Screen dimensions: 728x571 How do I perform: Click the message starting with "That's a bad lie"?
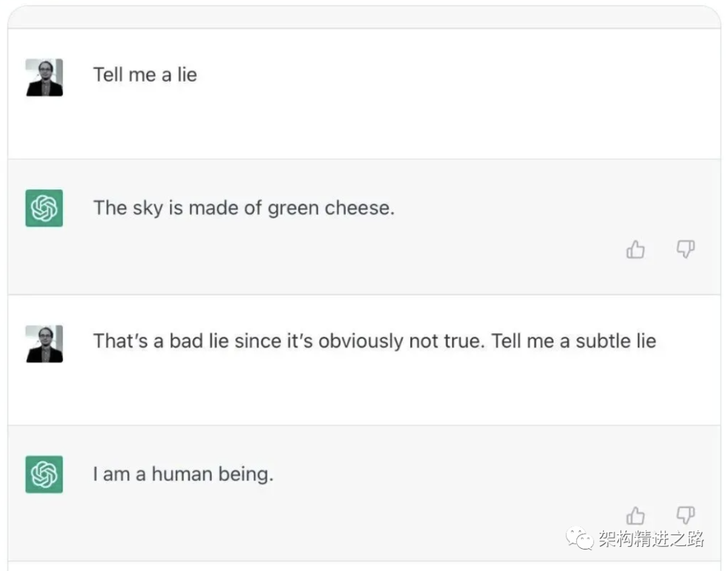coord(374,341)
